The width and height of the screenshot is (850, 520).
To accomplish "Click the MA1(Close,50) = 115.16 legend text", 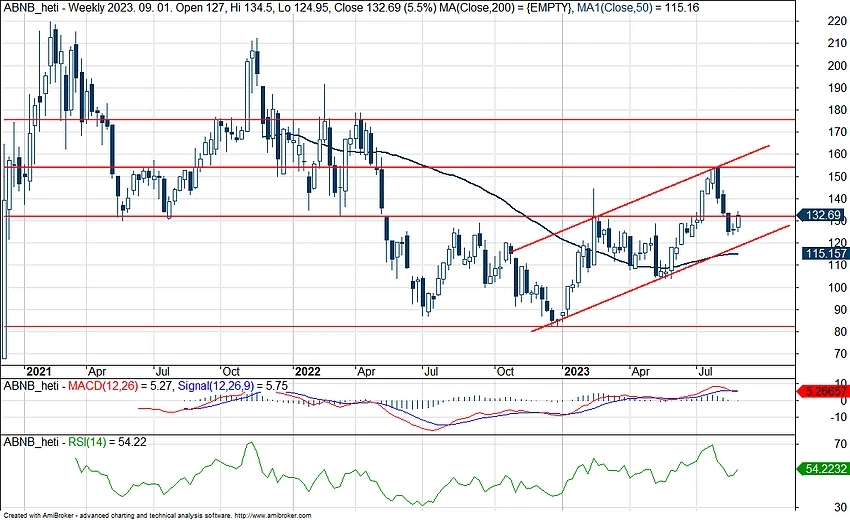I will [x=638, y=8].
